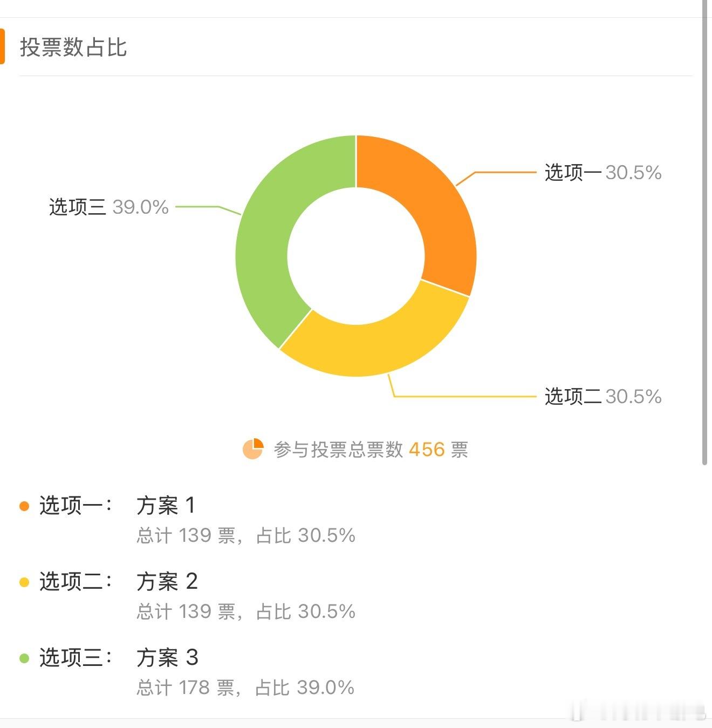This screenshot has width=712, height=728.
Task: Click the 456 total vote count
Action: tap(427, 450)
